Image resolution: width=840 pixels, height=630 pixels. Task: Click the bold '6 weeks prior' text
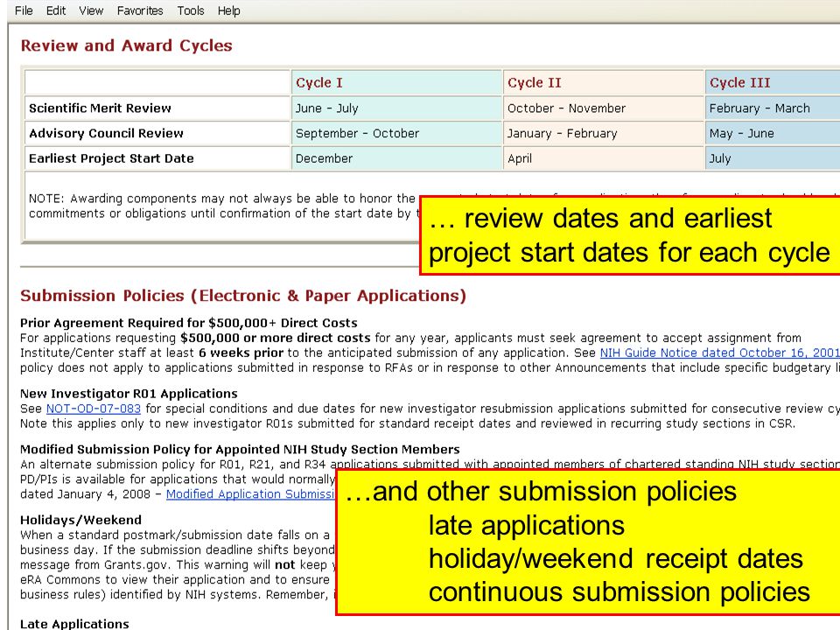click(241, 353)
